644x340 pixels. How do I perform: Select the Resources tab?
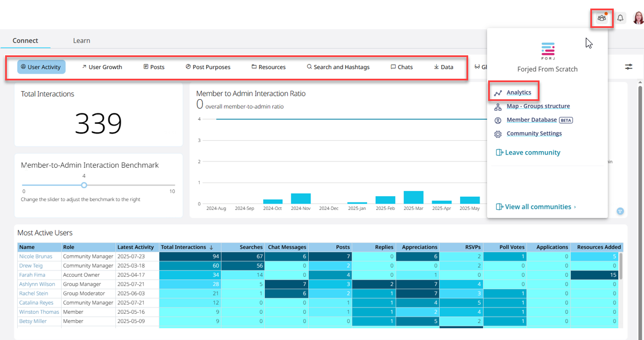point(268,67)
